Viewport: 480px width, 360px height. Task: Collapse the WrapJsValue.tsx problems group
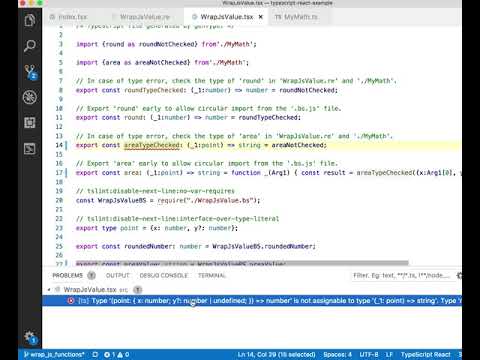pyautogui.click(x=49, y=290)
